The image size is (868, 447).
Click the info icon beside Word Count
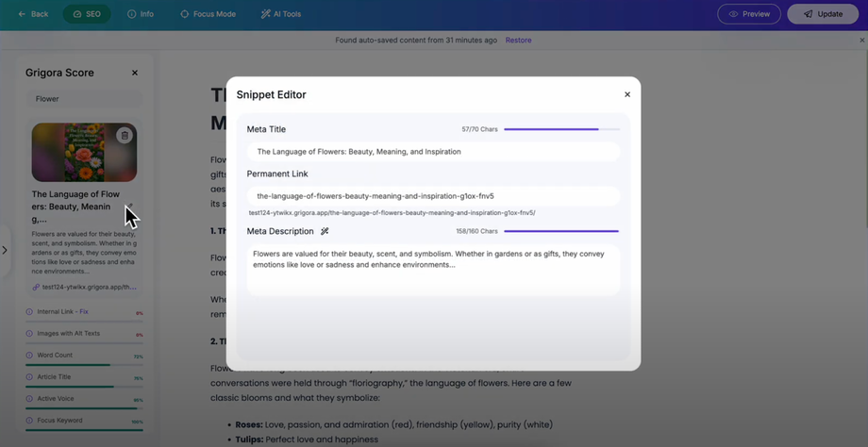pyautogui.click(x=29, y=356)
